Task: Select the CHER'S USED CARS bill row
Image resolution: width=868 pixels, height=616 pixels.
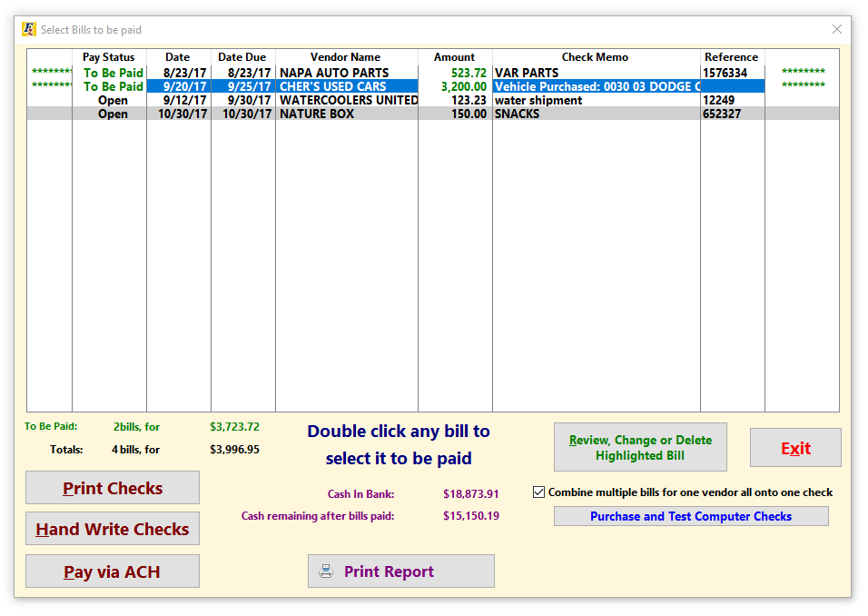Action: point(345,86)
